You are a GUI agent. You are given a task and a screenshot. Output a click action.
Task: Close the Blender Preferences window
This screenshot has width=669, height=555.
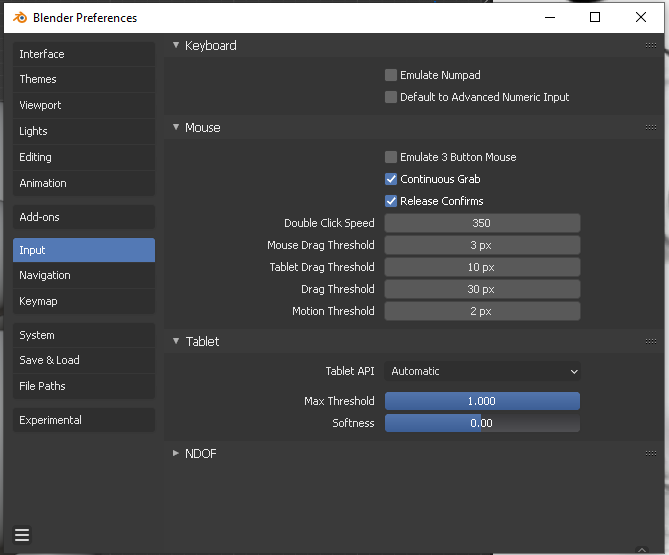coord(640,17)
